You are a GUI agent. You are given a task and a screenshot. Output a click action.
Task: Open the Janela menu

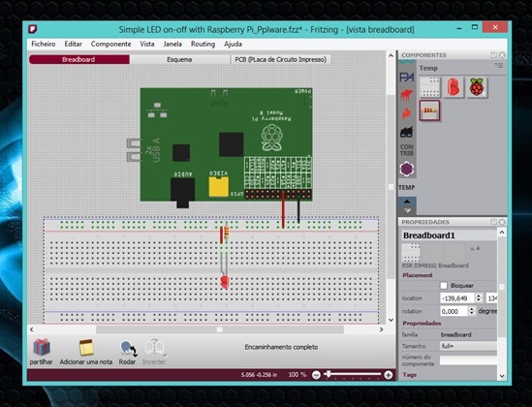[x=172, y=45]
